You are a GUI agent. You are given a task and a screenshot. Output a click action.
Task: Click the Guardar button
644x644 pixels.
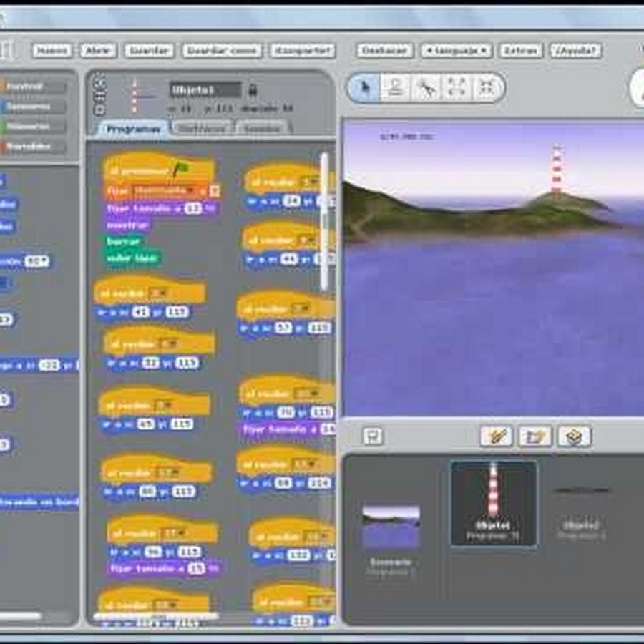click(149, 51)
